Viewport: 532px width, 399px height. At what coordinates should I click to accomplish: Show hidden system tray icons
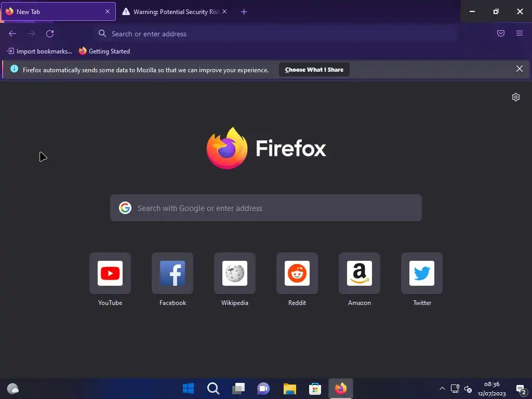coord(442,389)
